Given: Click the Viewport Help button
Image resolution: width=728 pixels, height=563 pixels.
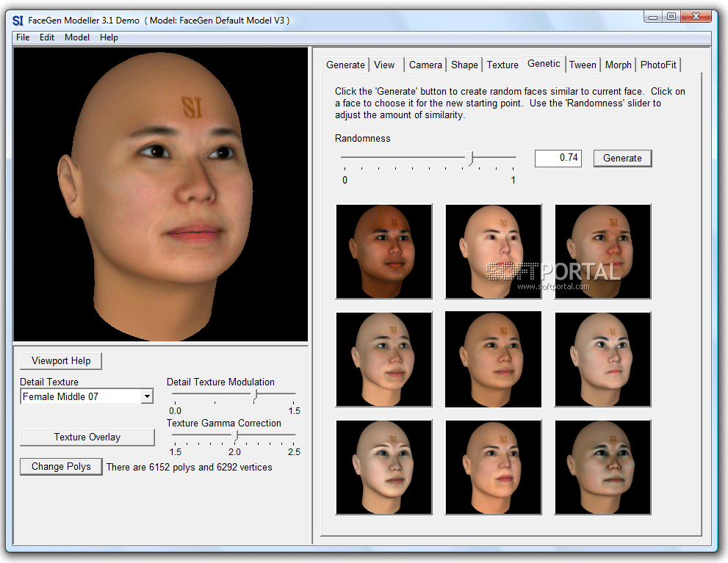Looking at the screenshot, I should (x=61, y=360).
